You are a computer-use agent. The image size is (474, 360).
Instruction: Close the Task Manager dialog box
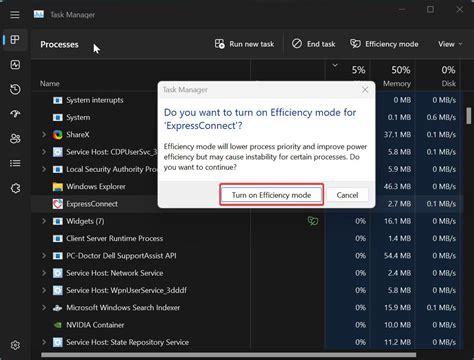click(x=365, y=90)
